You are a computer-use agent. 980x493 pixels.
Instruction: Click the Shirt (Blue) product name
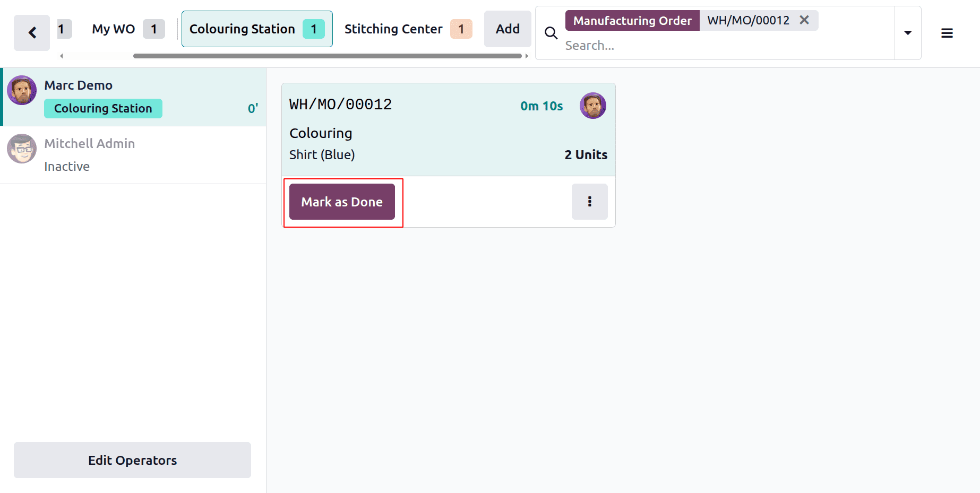(x=322, y=155)
